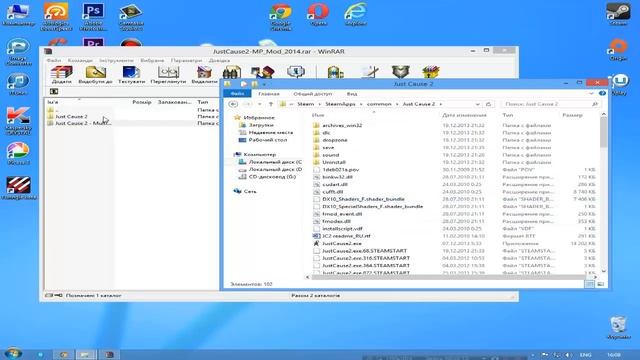The width and height of the screenshot is (640, 360).
Task: Open the recent locations dropdown arrow
Action: point(260,104)
